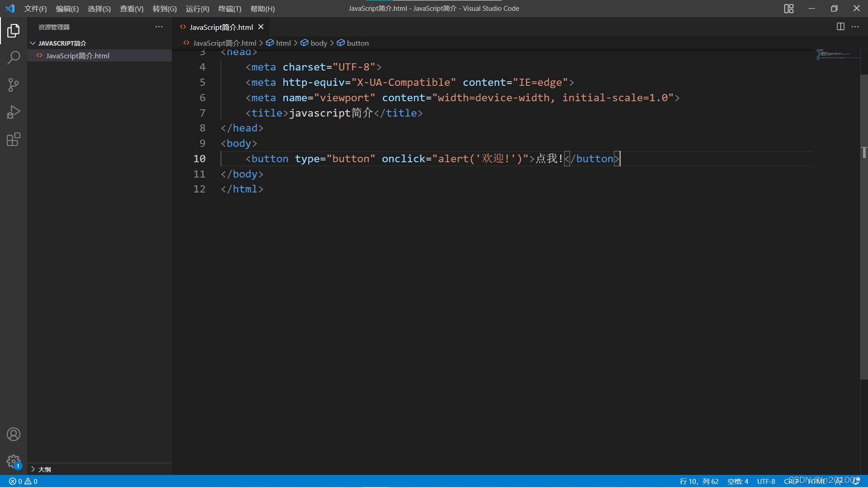Image resolution: width=868 pixels, height=488 pixels.
Task: Change the UTF-8 encoding in status bar
Action: [x=766, y=481]
